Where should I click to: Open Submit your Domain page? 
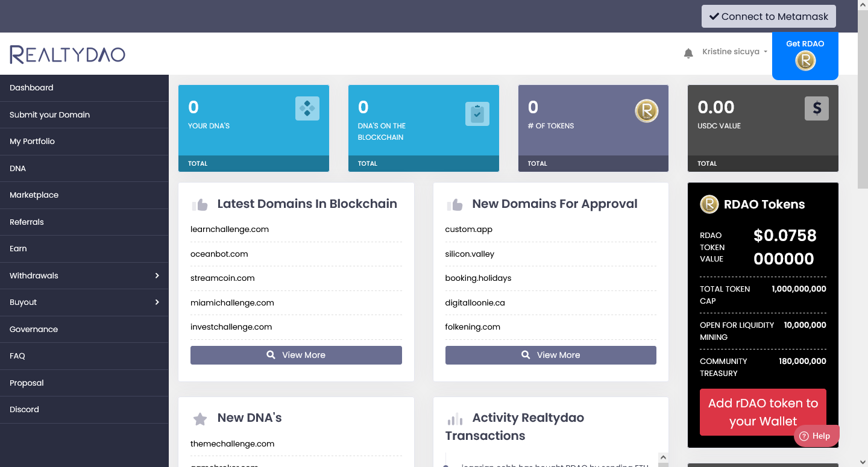tap(84, 114)
